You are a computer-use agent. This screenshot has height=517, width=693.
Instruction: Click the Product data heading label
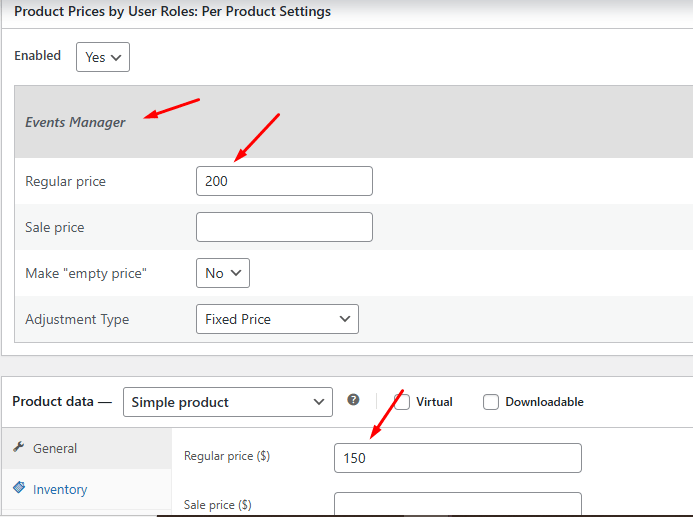click(61, 402)
